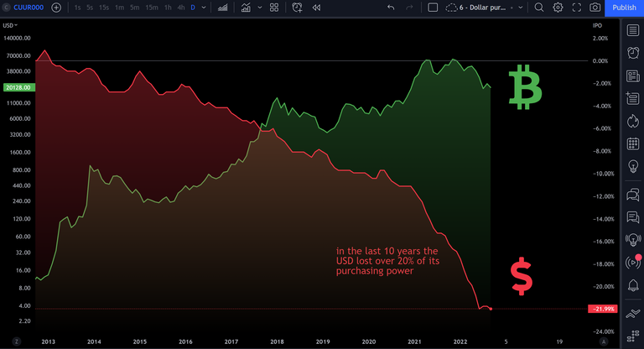Select the 5s timeframe
The width and height of the screenshot is (644, 349).
(x=90, y=8)
